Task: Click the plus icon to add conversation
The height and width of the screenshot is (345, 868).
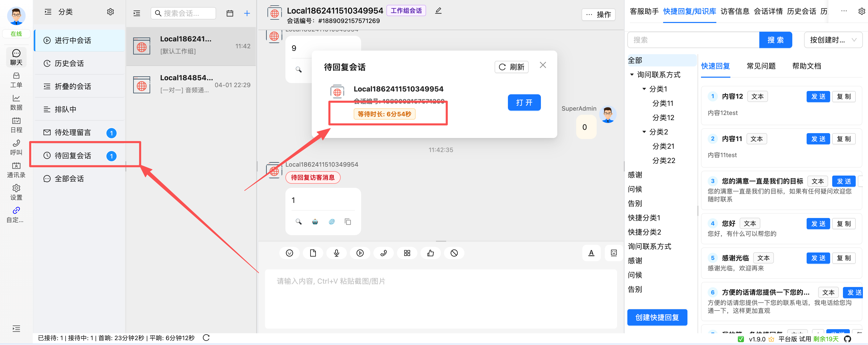Action: (247, 13)
